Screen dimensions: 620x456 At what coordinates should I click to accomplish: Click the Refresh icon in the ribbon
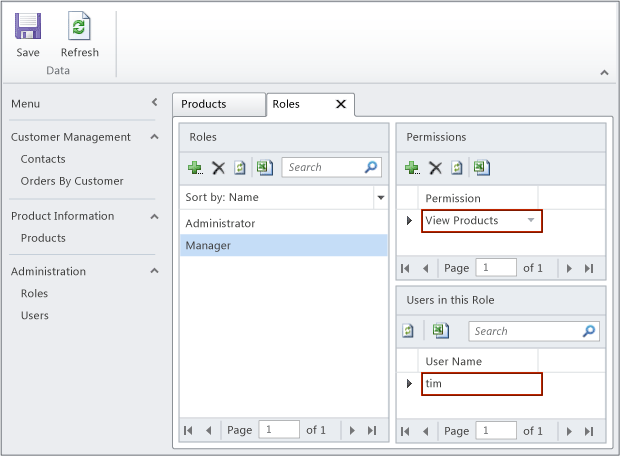point(79,26)
